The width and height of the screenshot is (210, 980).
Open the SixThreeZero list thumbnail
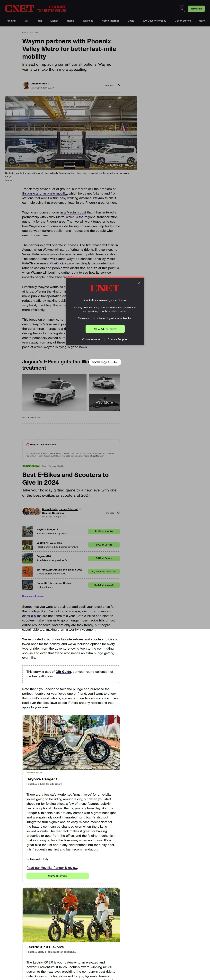point(27,571)
